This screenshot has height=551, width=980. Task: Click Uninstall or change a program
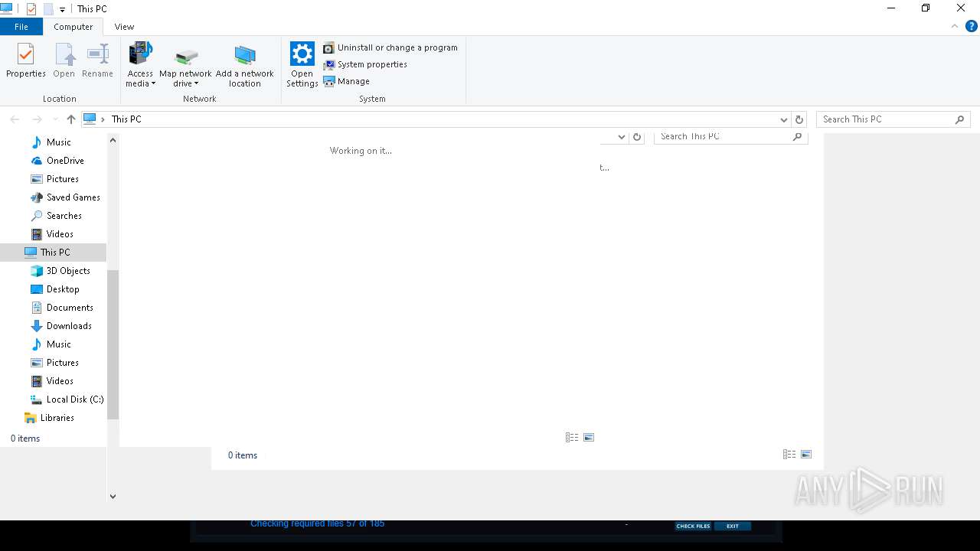(390, 47)
